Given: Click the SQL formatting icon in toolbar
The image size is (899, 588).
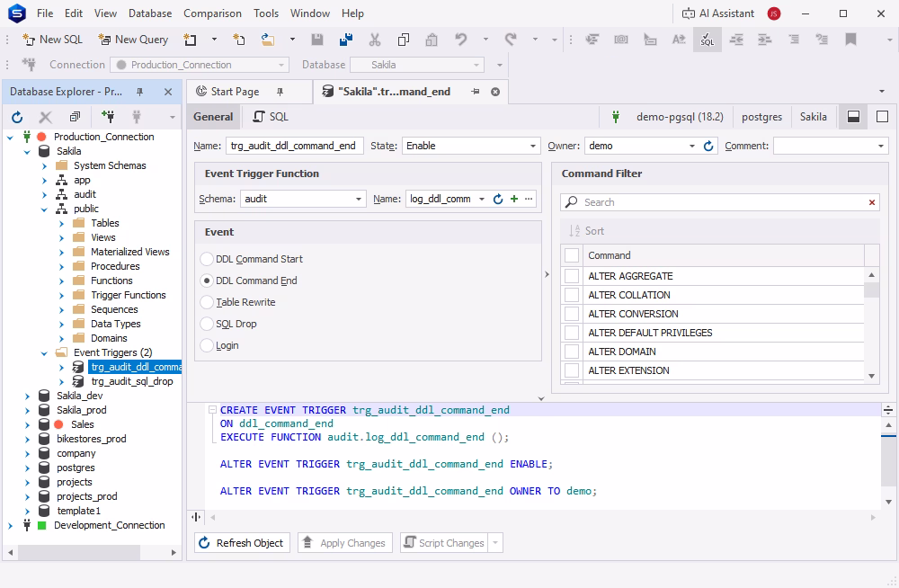Looking at the screenshot, I should pos(707,40).
